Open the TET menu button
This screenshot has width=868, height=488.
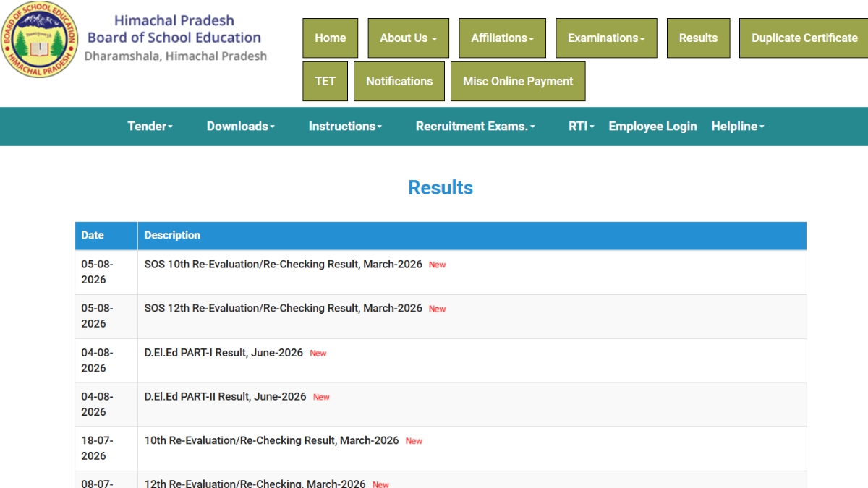[325, 81]
